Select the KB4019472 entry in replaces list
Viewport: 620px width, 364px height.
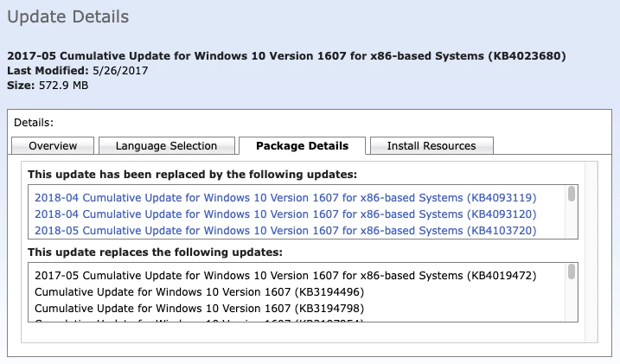point(285,275)
